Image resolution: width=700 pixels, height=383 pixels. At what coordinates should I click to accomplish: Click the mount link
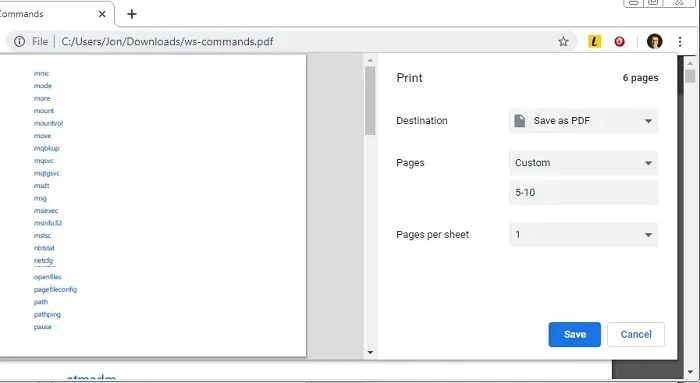(44, 111)
